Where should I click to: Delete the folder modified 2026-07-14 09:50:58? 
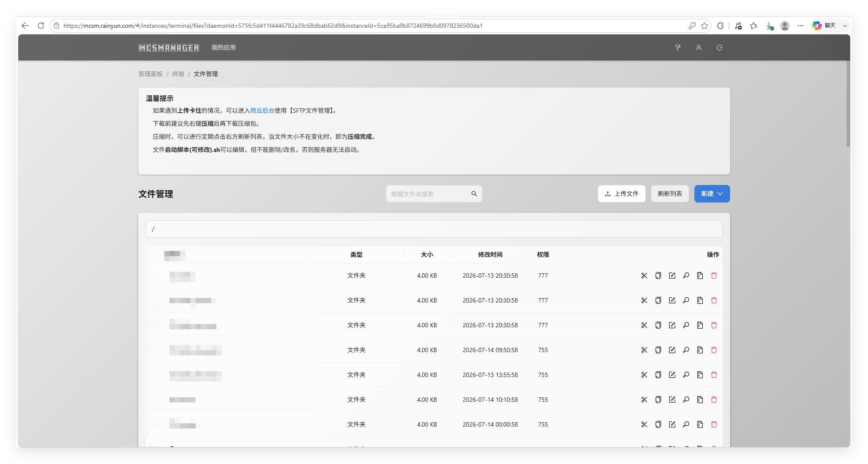[714, 350]
